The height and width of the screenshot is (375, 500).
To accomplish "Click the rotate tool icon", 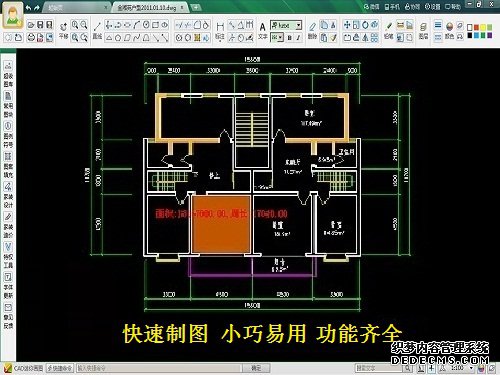I will (365, 25).
